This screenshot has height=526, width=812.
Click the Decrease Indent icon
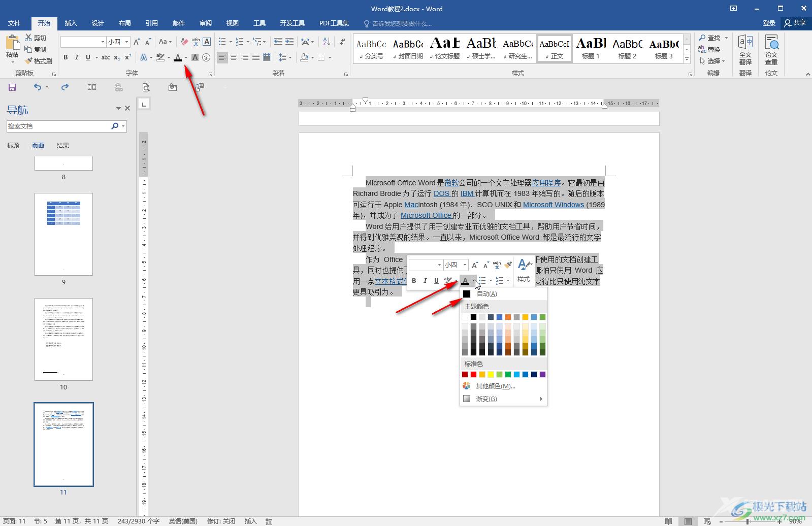[x=278, y=42]
